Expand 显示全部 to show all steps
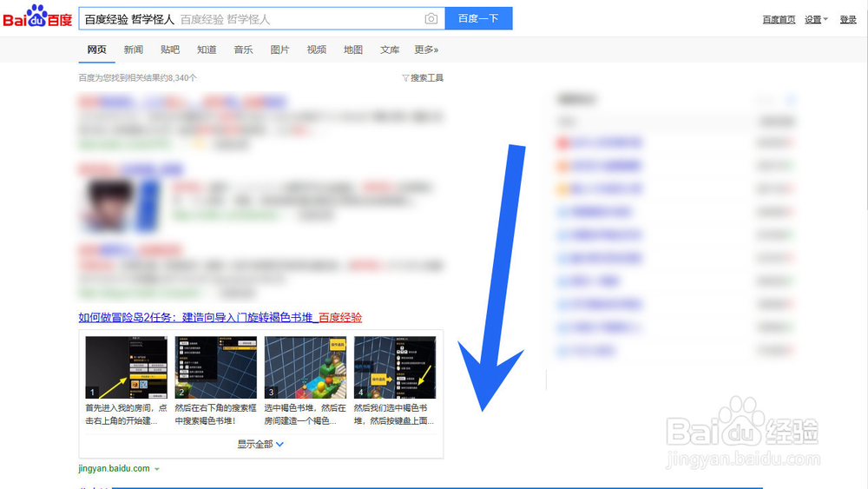This screenshot has width=868, height=489. 260,444
